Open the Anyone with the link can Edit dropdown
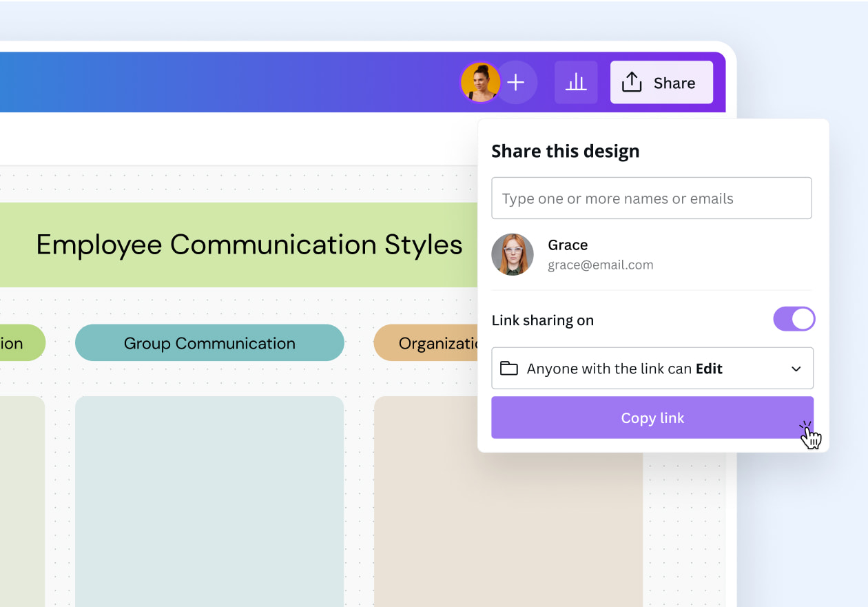This screenshot has width=868, height=607. [652, 368]
